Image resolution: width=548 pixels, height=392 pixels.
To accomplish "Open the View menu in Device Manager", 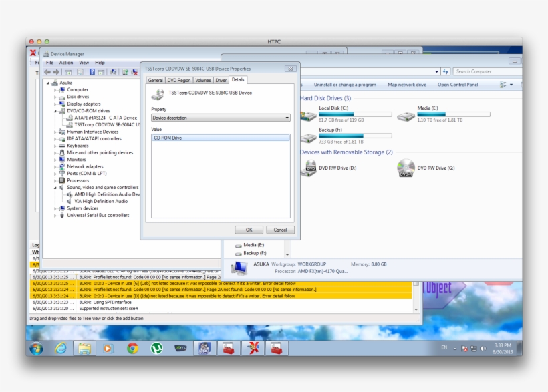I will (84, 63).
